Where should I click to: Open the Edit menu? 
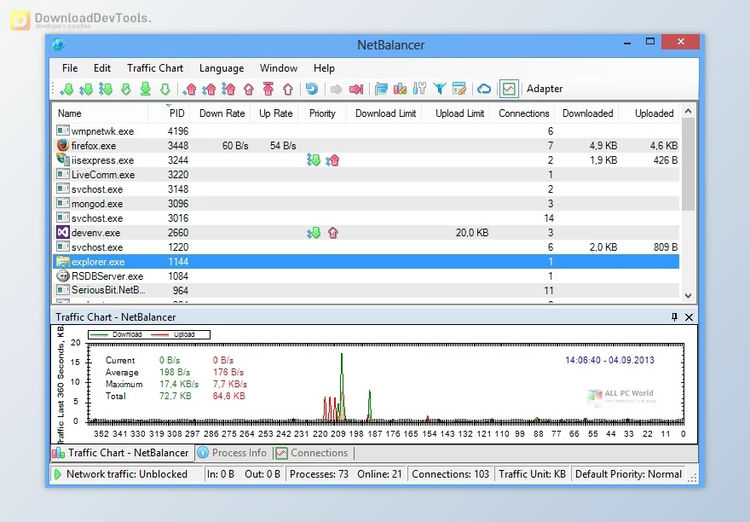(102, 68)
